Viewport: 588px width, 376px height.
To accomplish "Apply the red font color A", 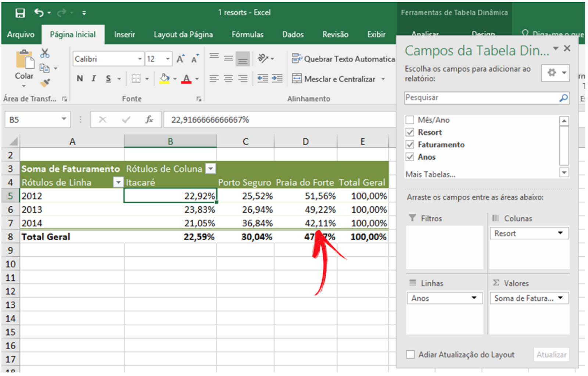I will 187,79.
